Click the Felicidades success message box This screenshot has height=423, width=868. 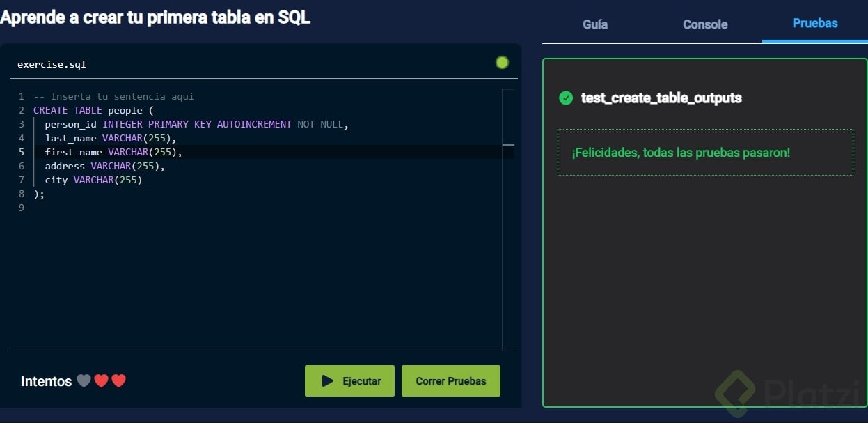(x=704, y=152)
